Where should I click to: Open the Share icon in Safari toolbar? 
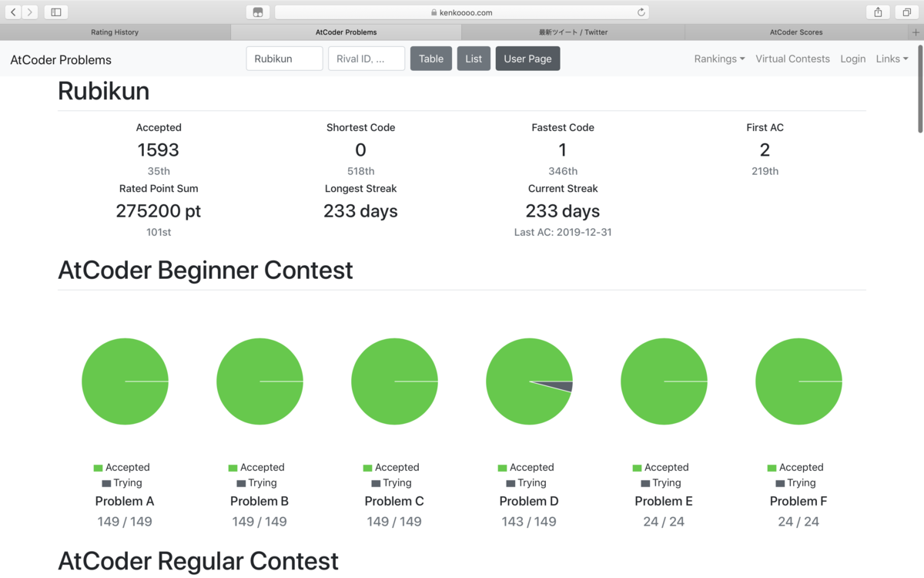click(x=878, y=12)
